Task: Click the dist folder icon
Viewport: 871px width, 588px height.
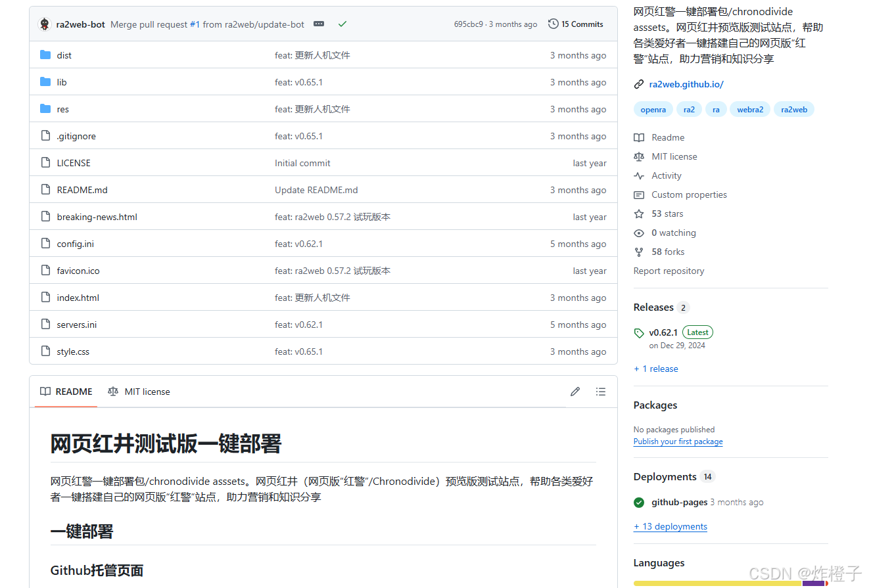Action: tap(45, 55)
